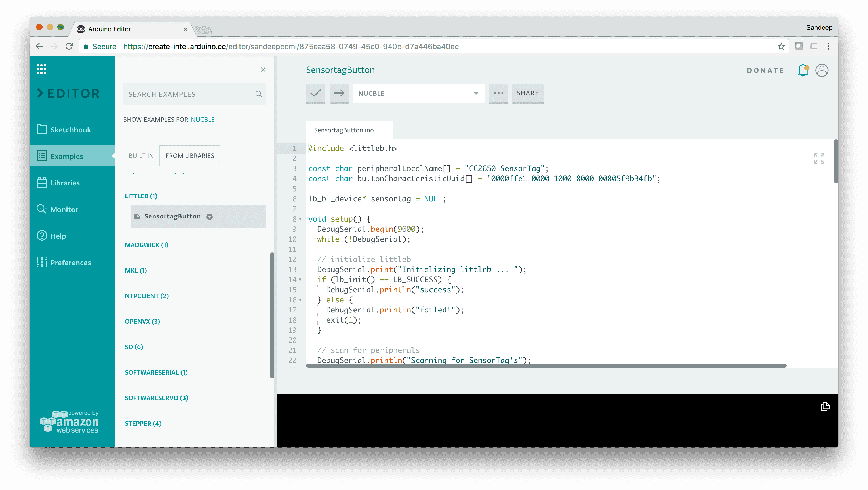Collapse the setup function fold at line 8
The image size is (868, 490).
[300, 219]
